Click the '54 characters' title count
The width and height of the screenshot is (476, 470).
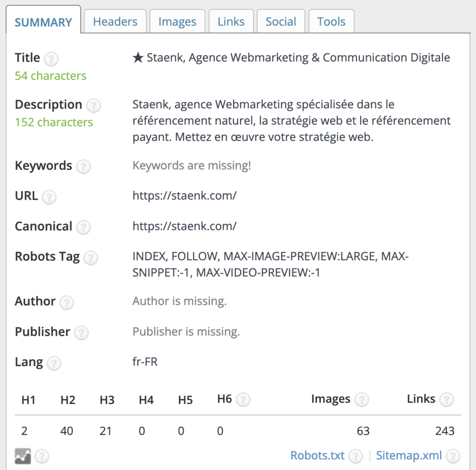pos(51,76)
